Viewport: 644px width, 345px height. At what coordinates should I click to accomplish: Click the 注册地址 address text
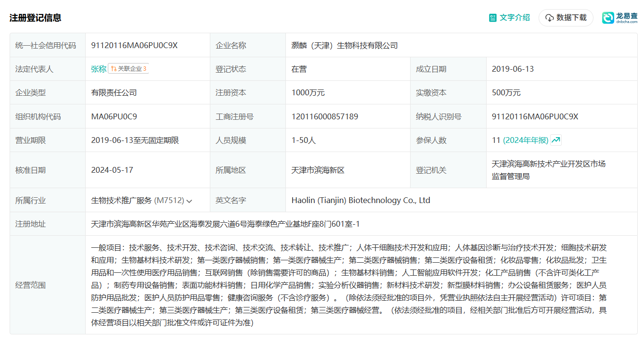[226, 224]
